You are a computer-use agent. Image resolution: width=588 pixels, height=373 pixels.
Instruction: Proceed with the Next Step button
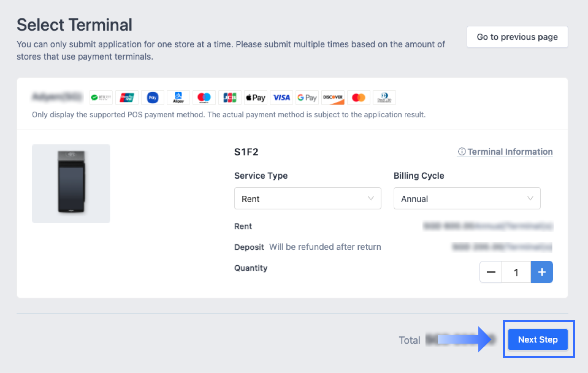tap(538, 339)
